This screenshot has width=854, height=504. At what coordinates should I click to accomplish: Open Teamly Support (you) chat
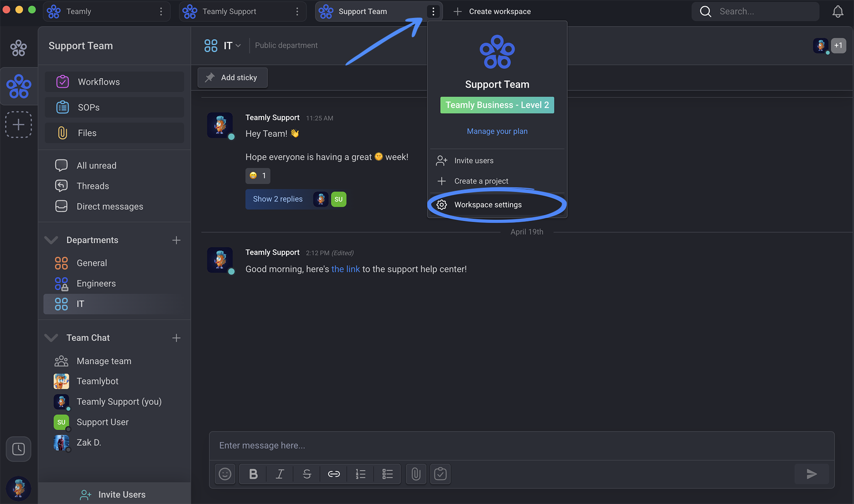[x=114, y=402]
